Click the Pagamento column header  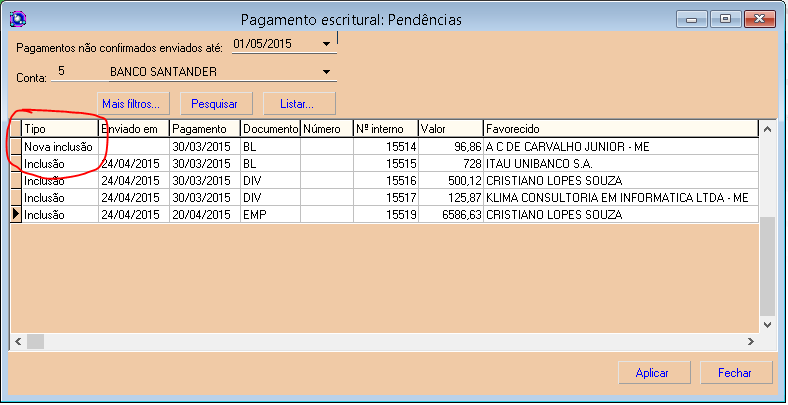coord(205,129)
